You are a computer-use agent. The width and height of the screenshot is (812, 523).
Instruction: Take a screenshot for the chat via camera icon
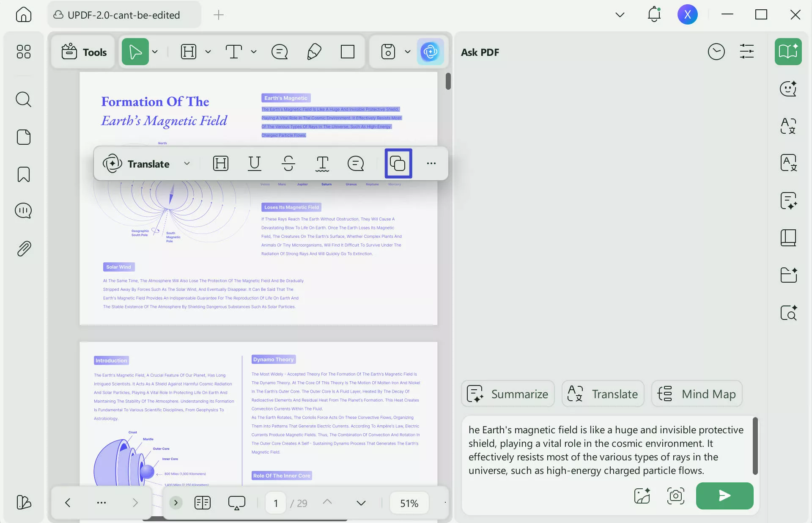(675, 496)
